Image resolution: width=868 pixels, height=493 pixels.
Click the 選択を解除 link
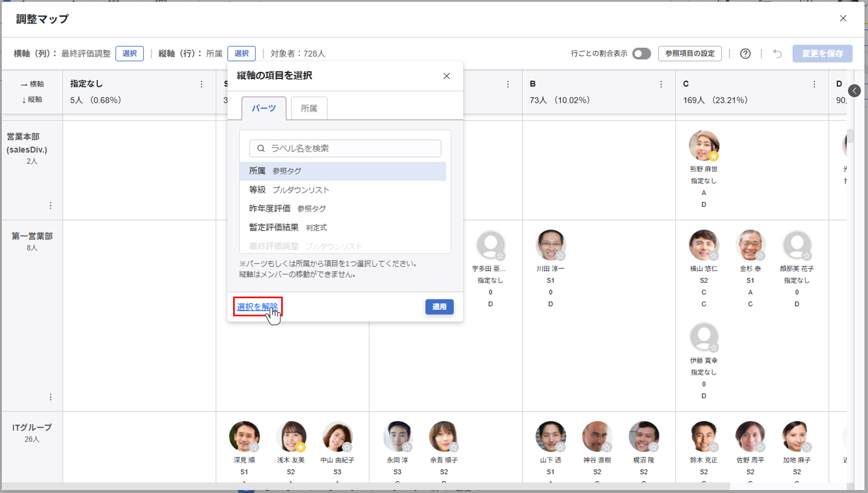tap(257, 306)
